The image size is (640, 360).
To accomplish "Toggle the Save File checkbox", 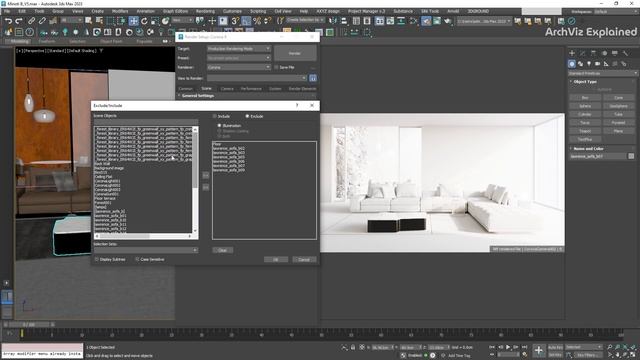I will [276, 67].
